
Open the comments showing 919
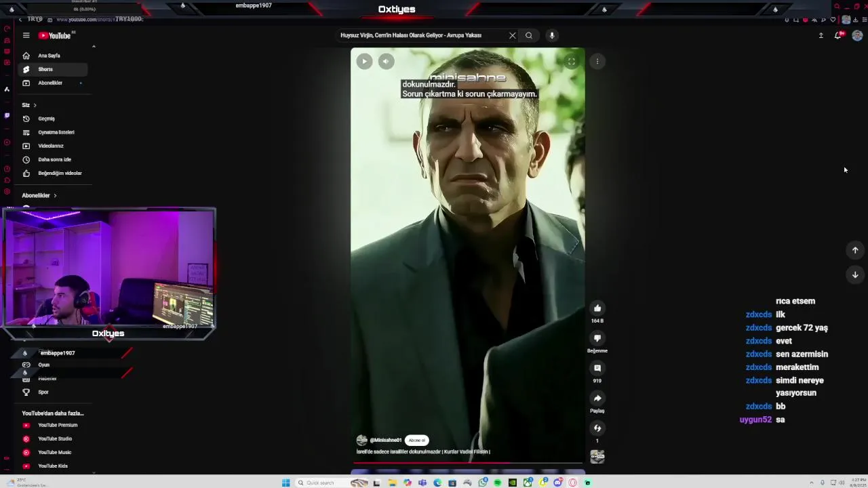597,368
